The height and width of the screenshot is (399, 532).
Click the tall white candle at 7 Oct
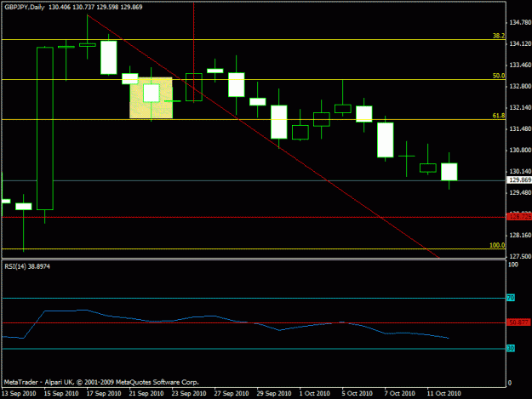pyautogui.click(x=385, y=140)
